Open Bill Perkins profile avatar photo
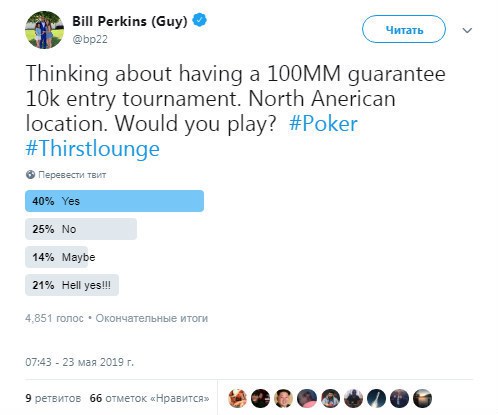This screenshot has width=498, height=415. click(x=44, y=30)
